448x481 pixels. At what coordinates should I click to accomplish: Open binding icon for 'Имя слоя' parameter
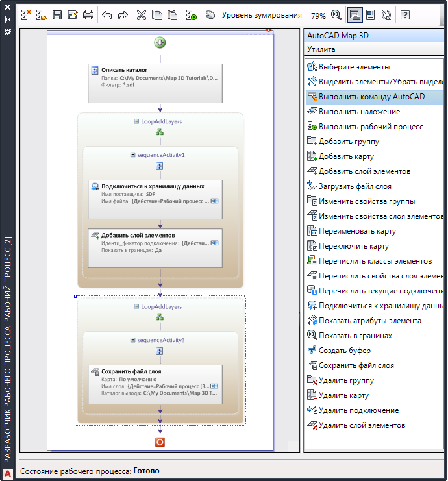point(214,386)
